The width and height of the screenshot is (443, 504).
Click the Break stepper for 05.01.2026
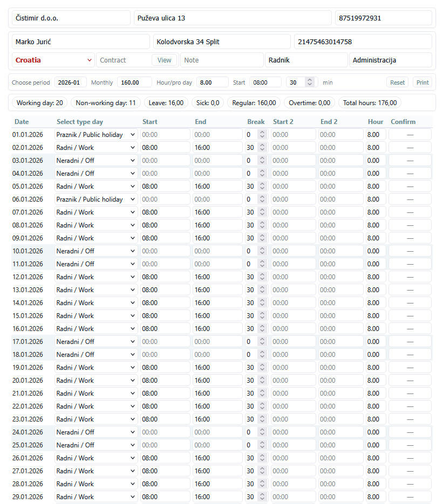(262, 187)
